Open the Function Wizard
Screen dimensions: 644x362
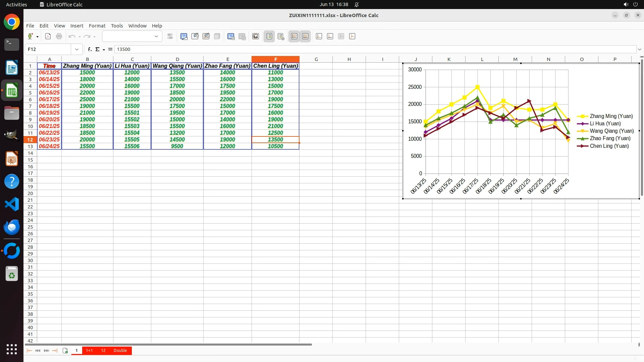coord(90,49)
